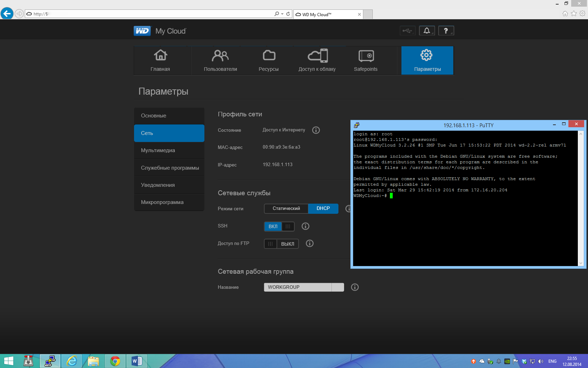Open the Пользователи users tab

tap(220, 60)
